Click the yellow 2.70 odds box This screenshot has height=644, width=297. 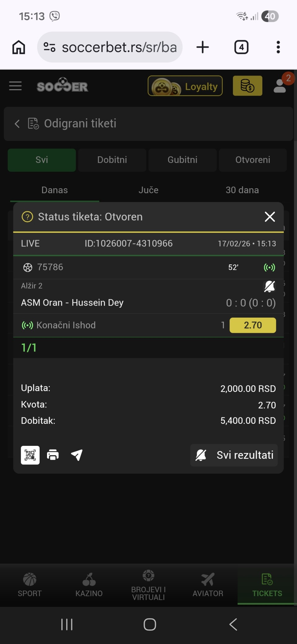coord(252,325)
